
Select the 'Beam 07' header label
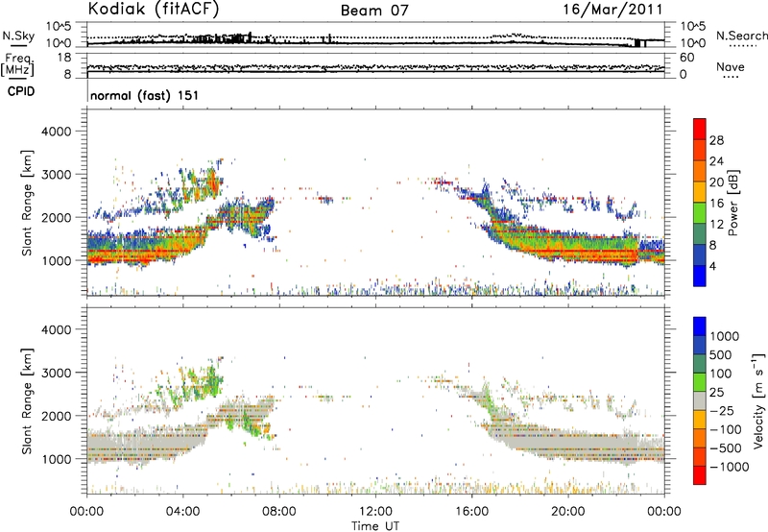click(x=374, y=11)
